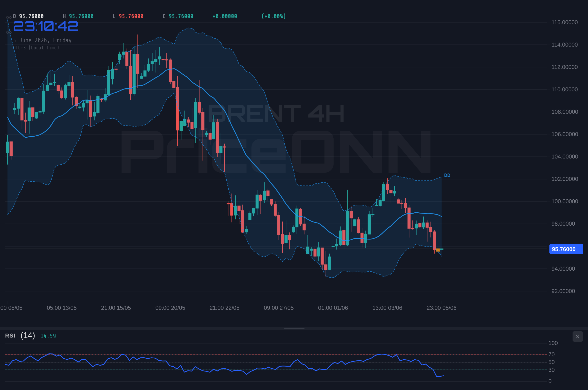Click the 112.00000 price axis label
The image size is (588, 390).
(x=565, y=67)
